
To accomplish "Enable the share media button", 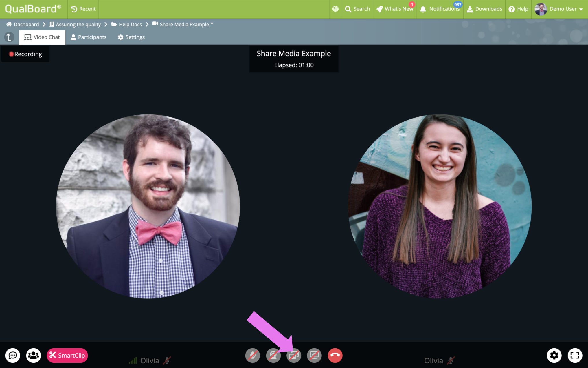I will 294,355.
